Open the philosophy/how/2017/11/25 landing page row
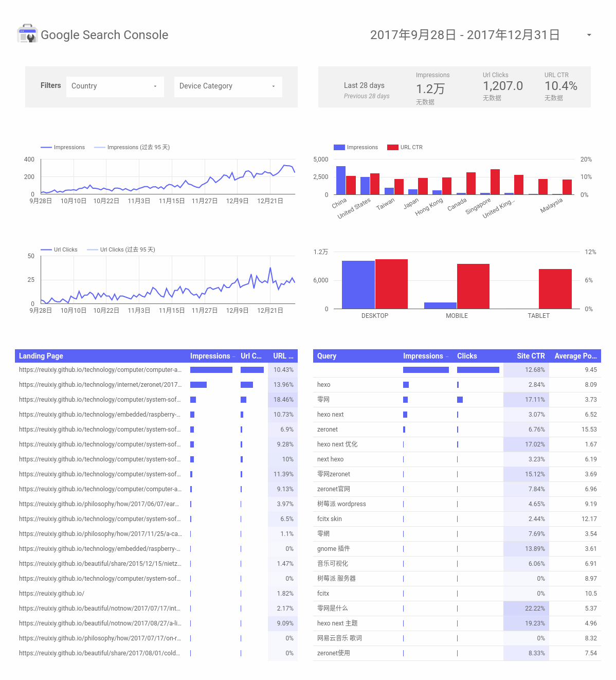The image size is (616, 680). [x=156, y=534]
